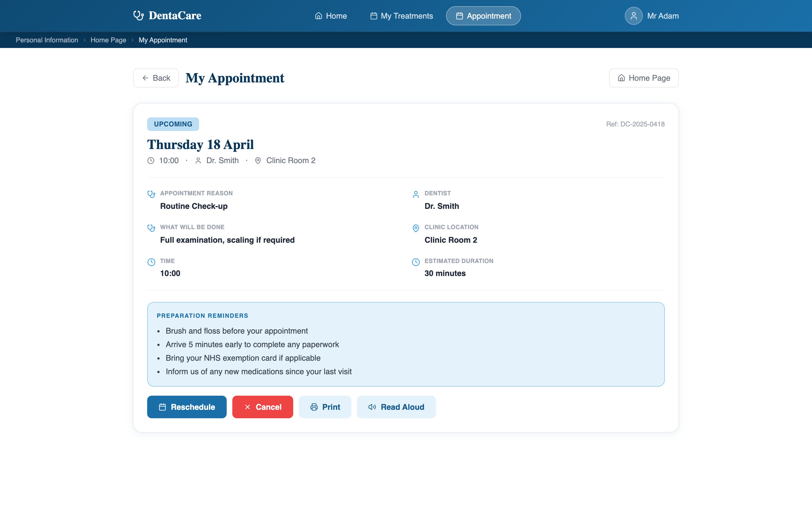Click the clock icon beside Estimated Duration
Image resolution: width=812 pixels, height=508 pixels.
(416, 262)
